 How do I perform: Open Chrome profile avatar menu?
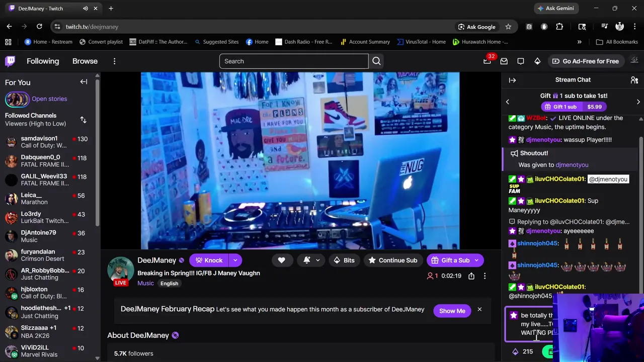(x=619, y=27)
